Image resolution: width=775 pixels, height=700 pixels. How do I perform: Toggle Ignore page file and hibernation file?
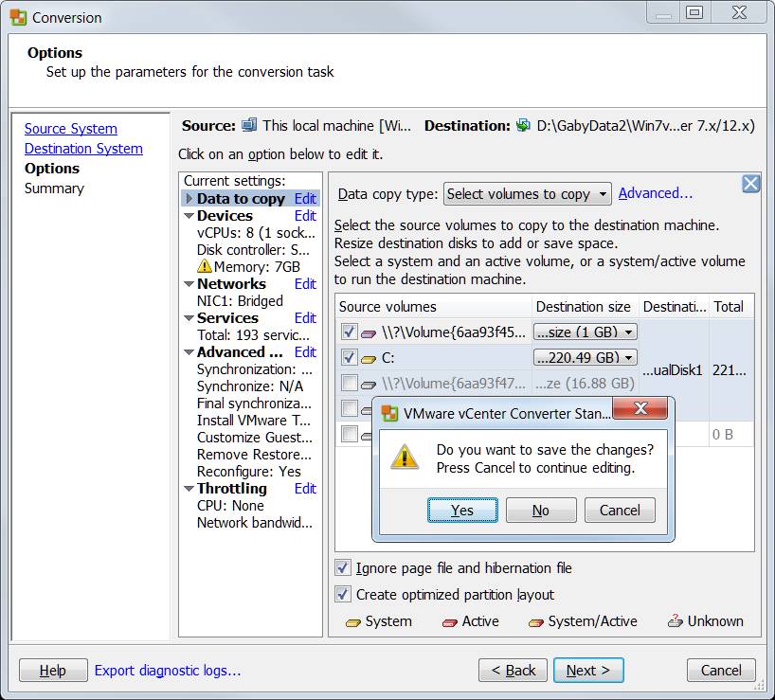343,567
